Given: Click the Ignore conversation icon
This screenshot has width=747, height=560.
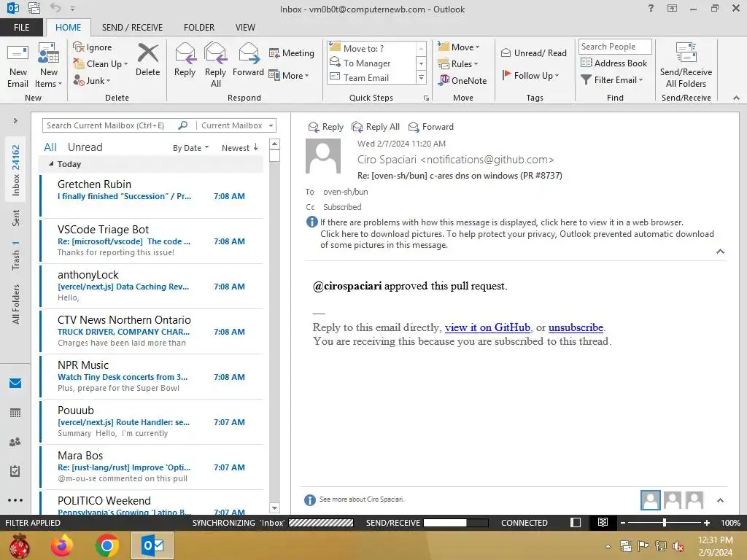Looking at the screenshot, I should [x=79, y=47].
